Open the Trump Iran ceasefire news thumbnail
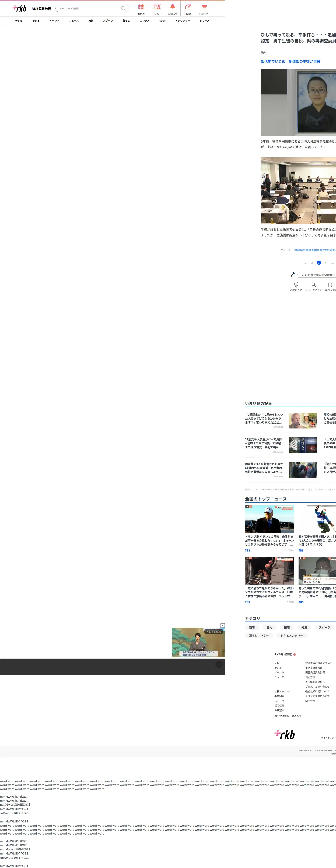The width and height of the screenshot is (336, 868). tap(269, 519)
